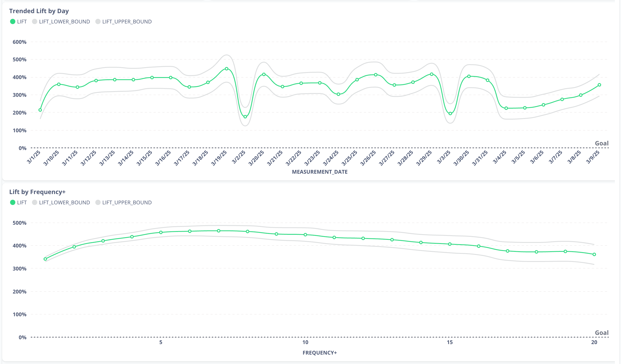Viewport: 621px width, 364px height.
Task: Click the 3/19/25 peak data point
Action: (227, 69)
